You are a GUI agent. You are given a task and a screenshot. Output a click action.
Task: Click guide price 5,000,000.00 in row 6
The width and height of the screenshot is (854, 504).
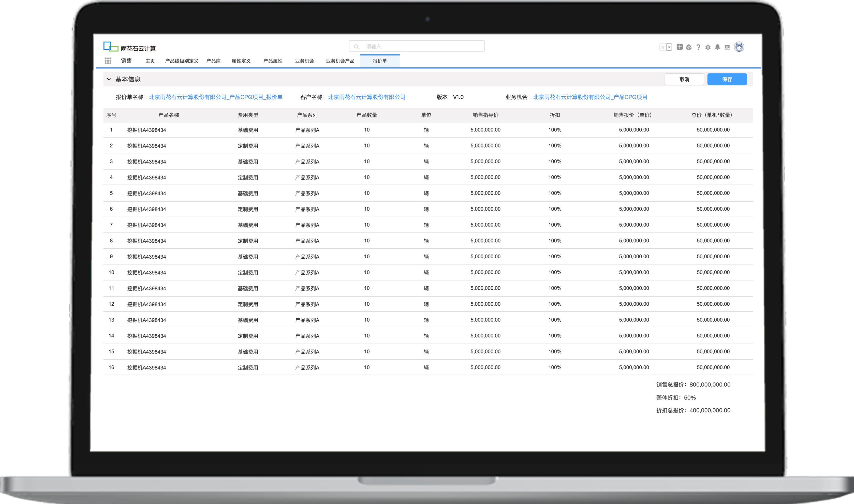point(485,209)
